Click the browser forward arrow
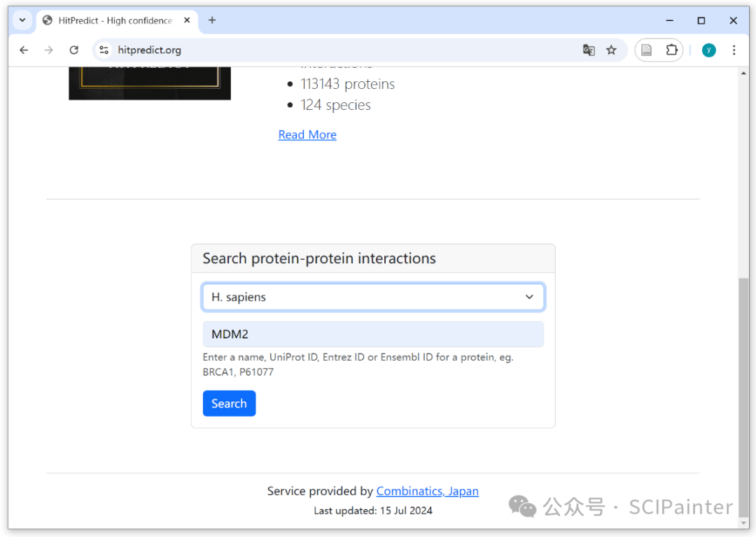Screen dimensions: 756x537 (48, 50)
